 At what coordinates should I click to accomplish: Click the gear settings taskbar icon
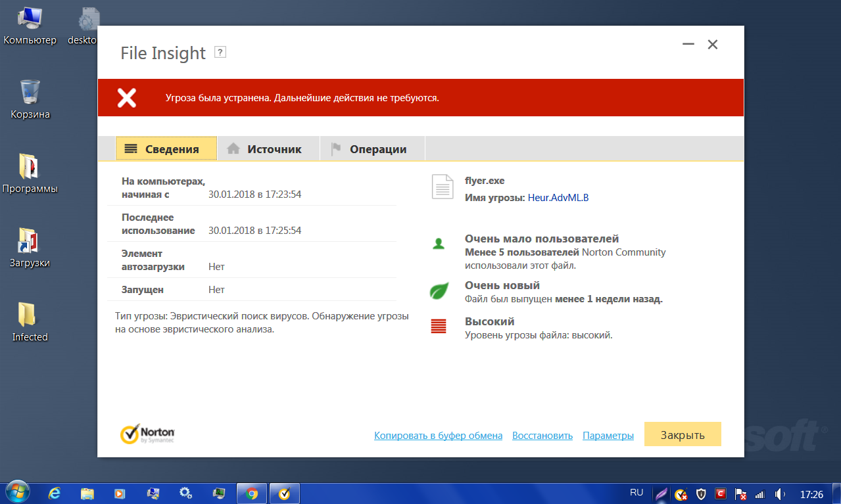point(186,493)
